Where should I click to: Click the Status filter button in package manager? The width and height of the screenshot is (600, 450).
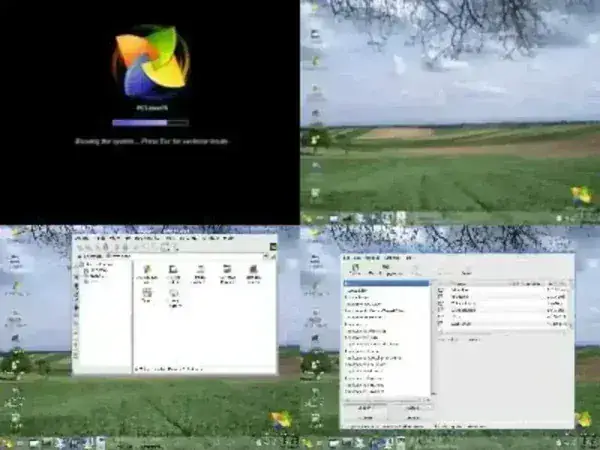click(x=412, y=408)
